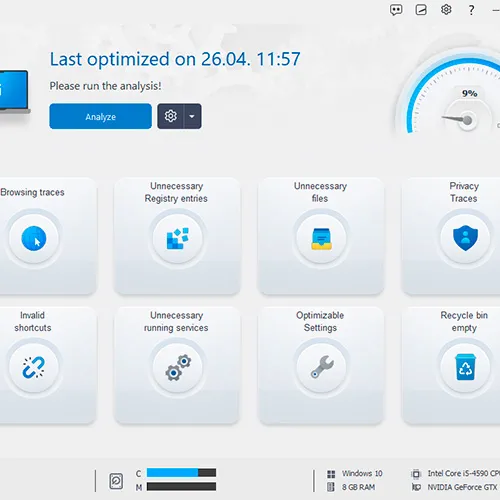Expand the dropdown arrow next to Analyze settings
The width and height of the screenshot is (500, 500).
click(x=192, y=116)
